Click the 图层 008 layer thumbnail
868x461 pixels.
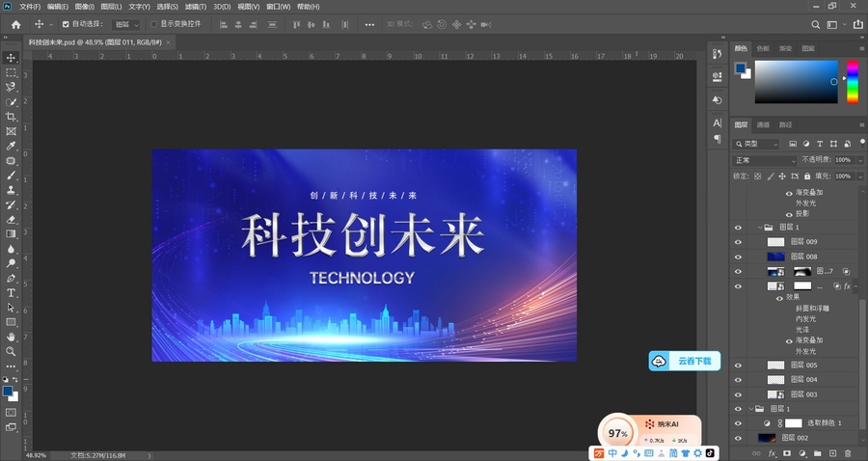[x=775, y=257]
